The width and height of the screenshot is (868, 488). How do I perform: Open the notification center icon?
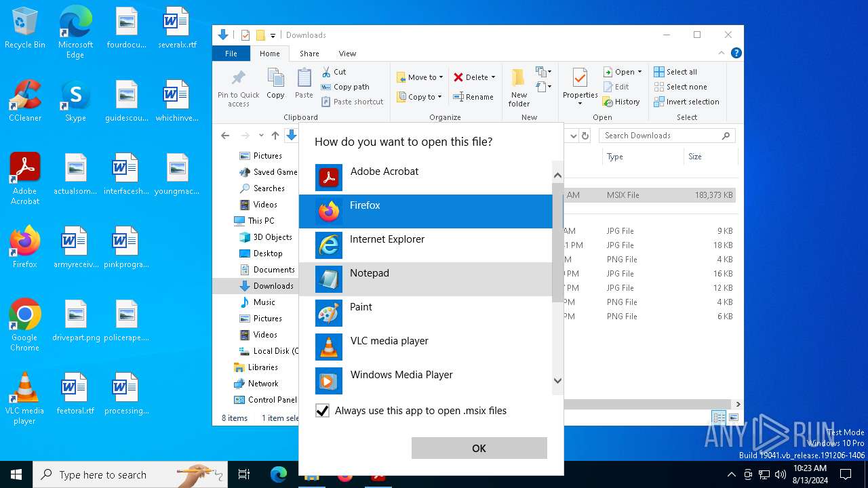coord(846,474)
